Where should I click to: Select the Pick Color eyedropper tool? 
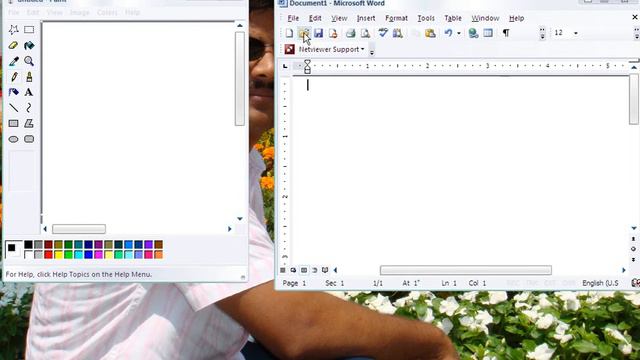13,61
